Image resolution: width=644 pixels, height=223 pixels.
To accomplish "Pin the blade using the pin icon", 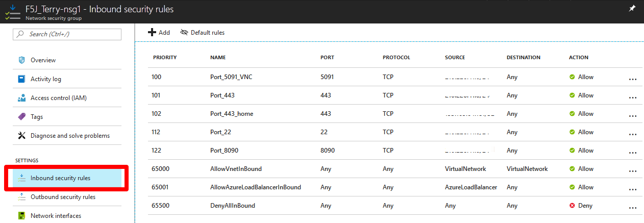I will [632, 9].
